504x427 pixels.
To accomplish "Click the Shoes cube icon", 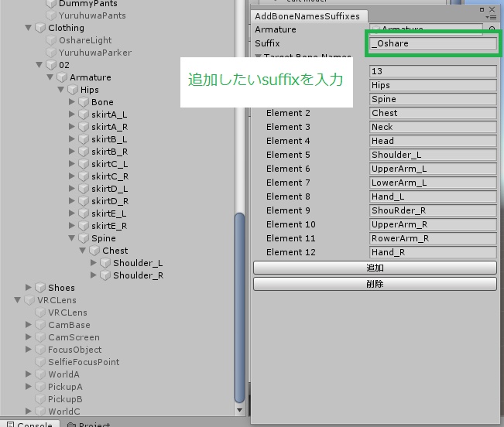I will coord(40,288).
